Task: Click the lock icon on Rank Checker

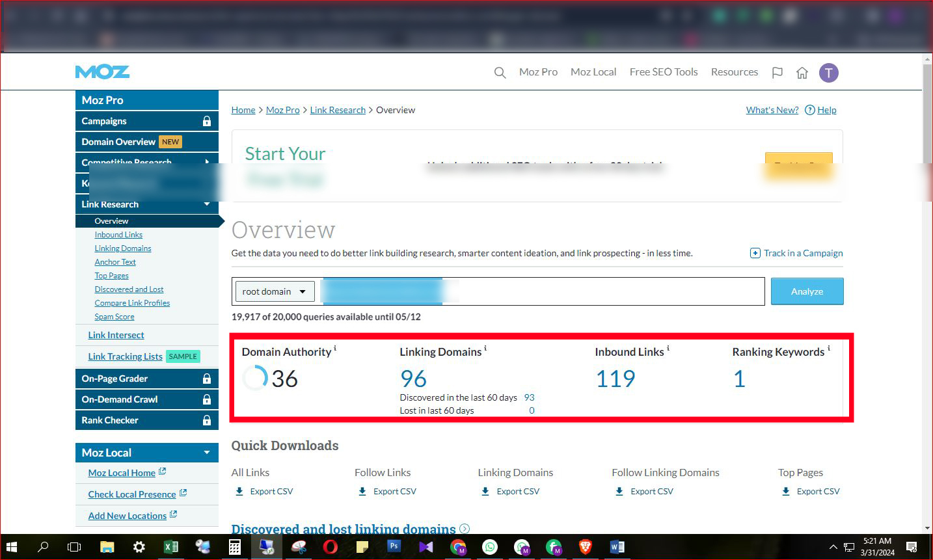Action: point(208,420)
